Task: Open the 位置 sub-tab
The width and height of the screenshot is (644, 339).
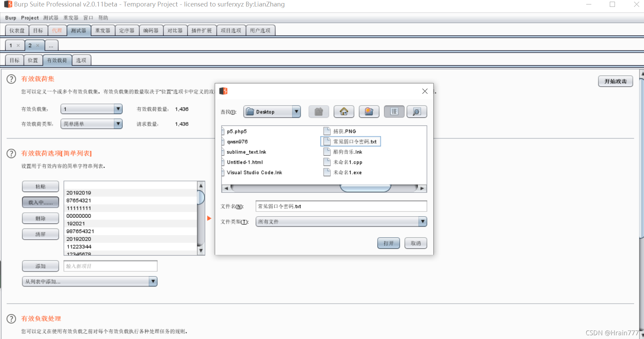Action: click(x=33, y=60)
